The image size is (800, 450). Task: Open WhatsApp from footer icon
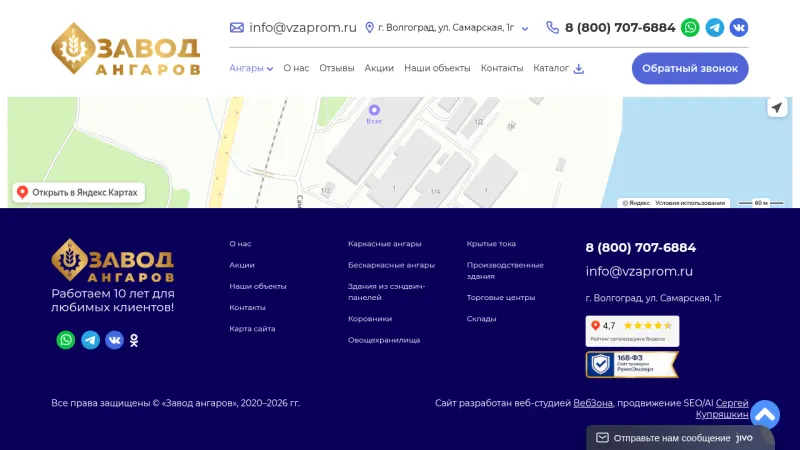pos(66,340)
